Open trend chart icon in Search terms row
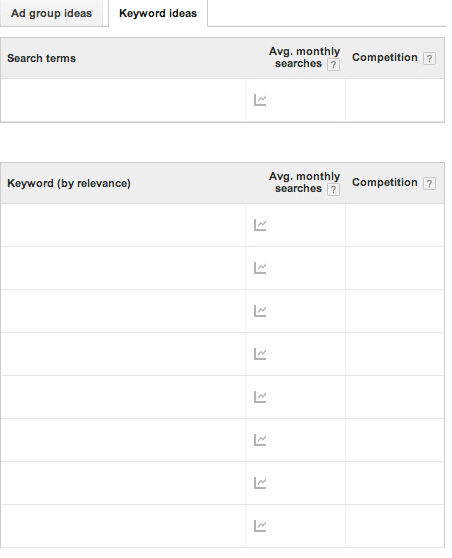Viewport: 452px width, 558px height. (260, 100)
